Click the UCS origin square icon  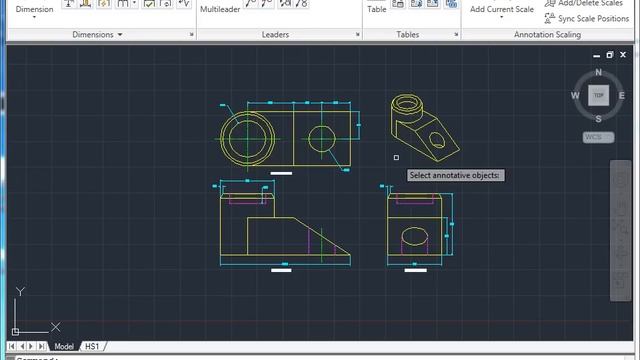[x=16, y=332]
